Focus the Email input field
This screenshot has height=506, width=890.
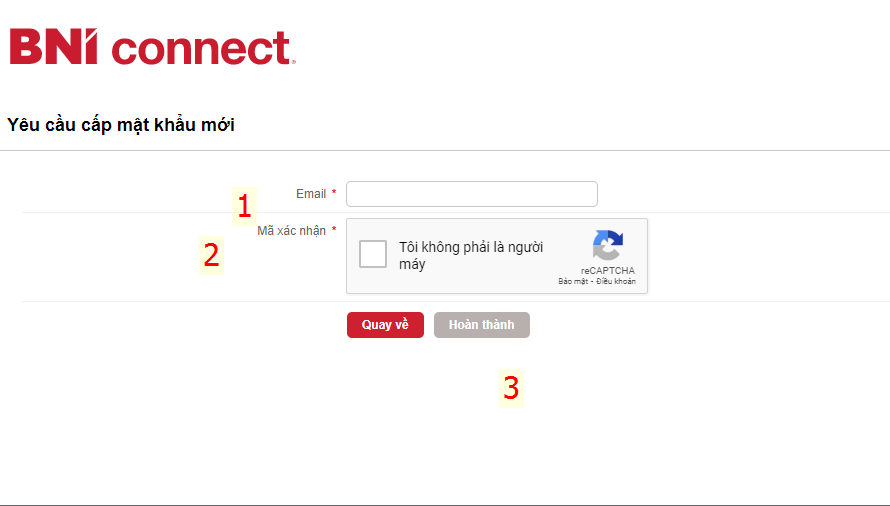(x=472, y=194)
